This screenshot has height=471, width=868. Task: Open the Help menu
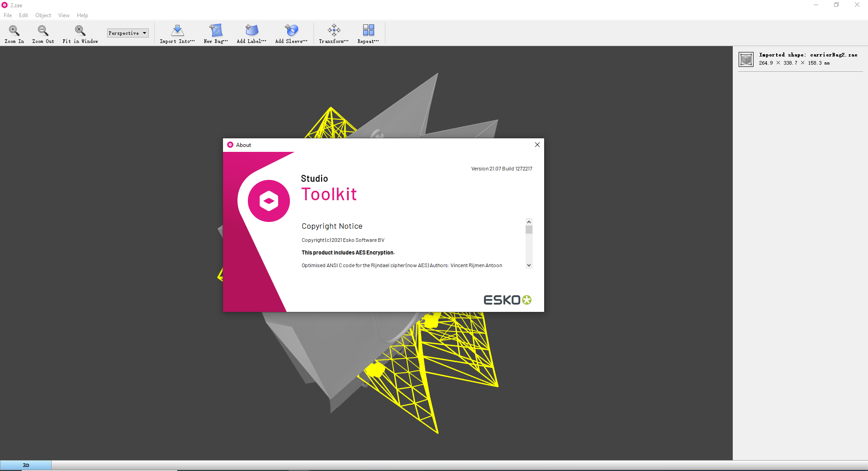[x=82, y=15]
